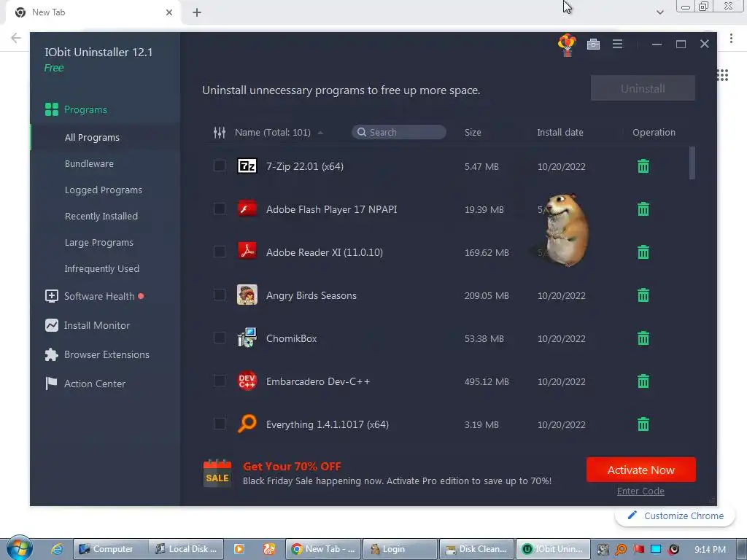The height and width of the screenshot is (560, 747).
Task: Close the New Tab tab
Action: [x=169, y=12]
